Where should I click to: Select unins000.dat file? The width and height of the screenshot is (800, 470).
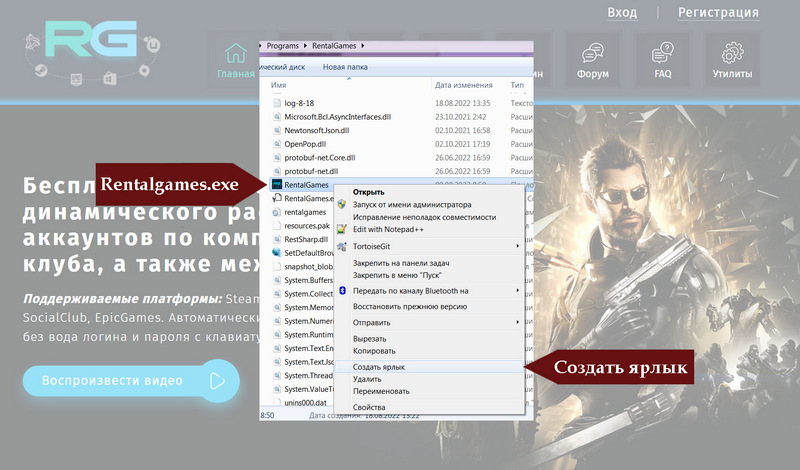305,403
